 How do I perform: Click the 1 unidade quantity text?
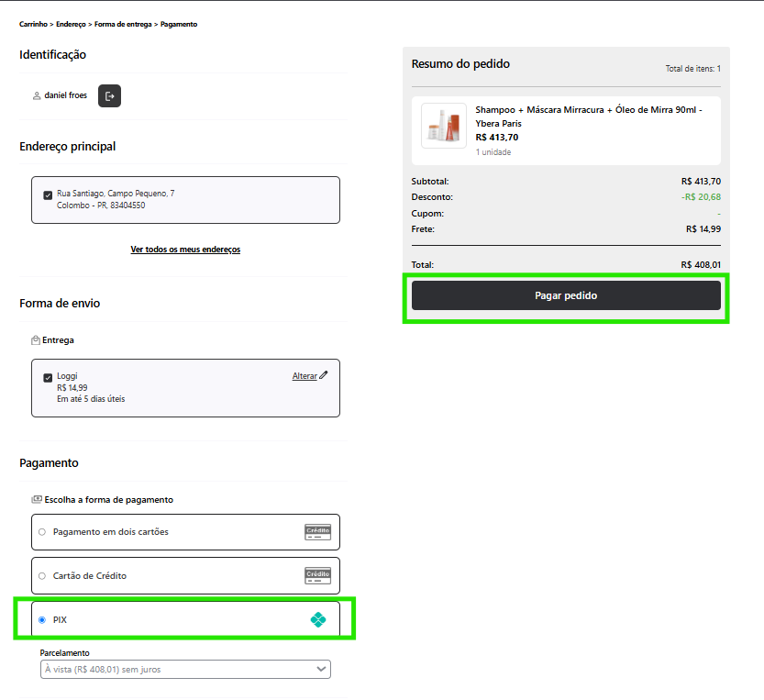[x=493, y=152]
